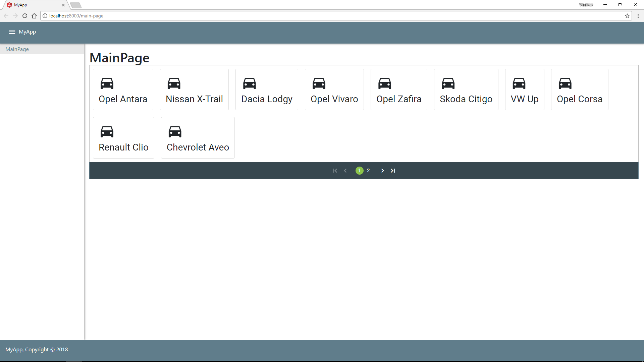This screenshot has height=362, width=644.
Task: Click the footer copyright text
Action: click(37, 349)
